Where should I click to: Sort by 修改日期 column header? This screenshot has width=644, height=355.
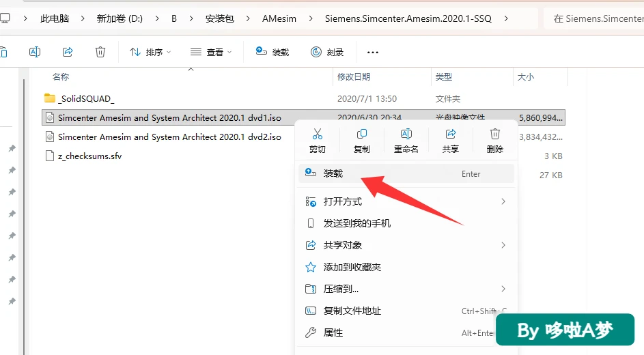coord(354,76)
